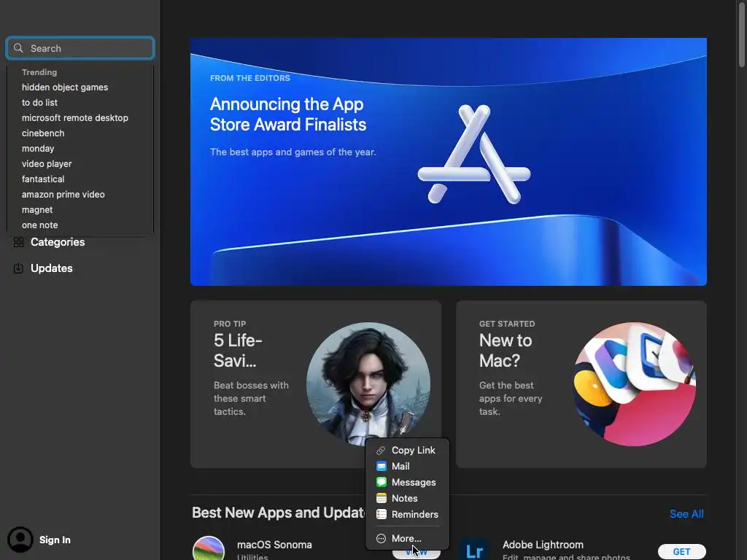
Task: Open the 5 Life-Savi... pro tip card
Action: (x=315, y=384)
